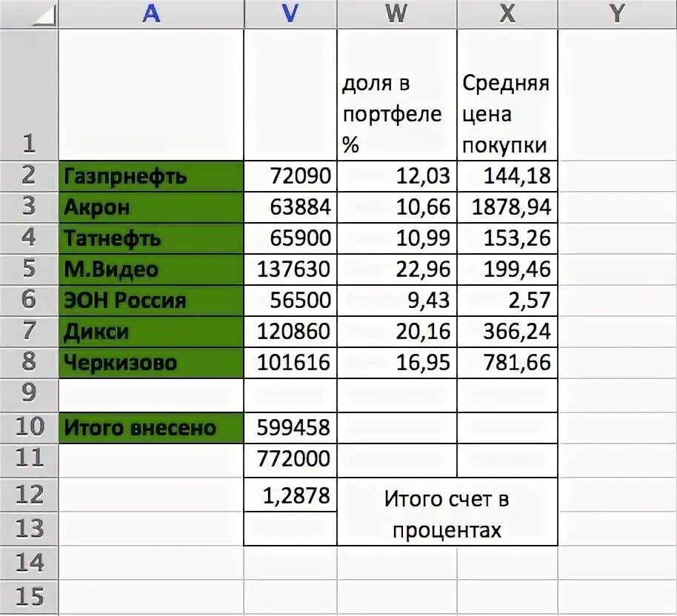
Task: Click the cell with value 72090
Action: point(290,176)
